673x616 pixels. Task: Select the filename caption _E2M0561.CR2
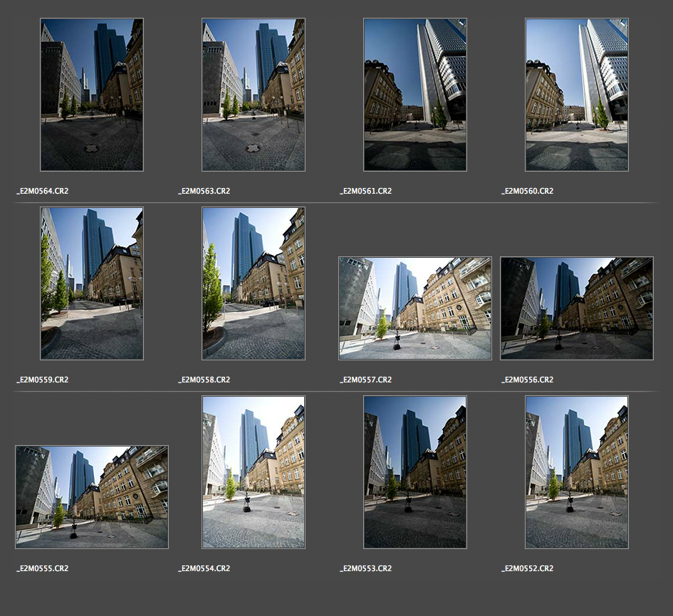366,191
